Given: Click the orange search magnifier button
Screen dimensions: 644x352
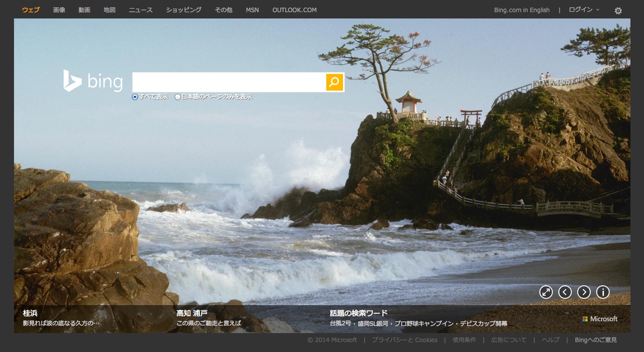Looking at the screenshot, I should pos(334,82).
